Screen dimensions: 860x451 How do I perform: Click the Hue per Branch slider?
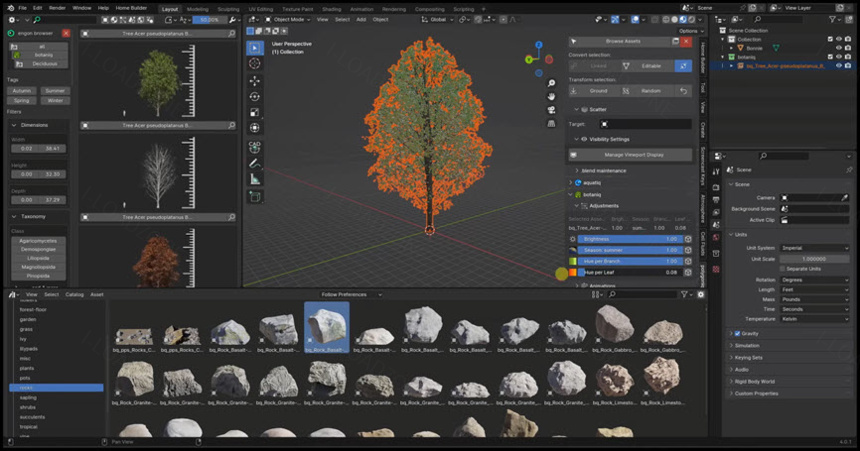click(630, 262)
